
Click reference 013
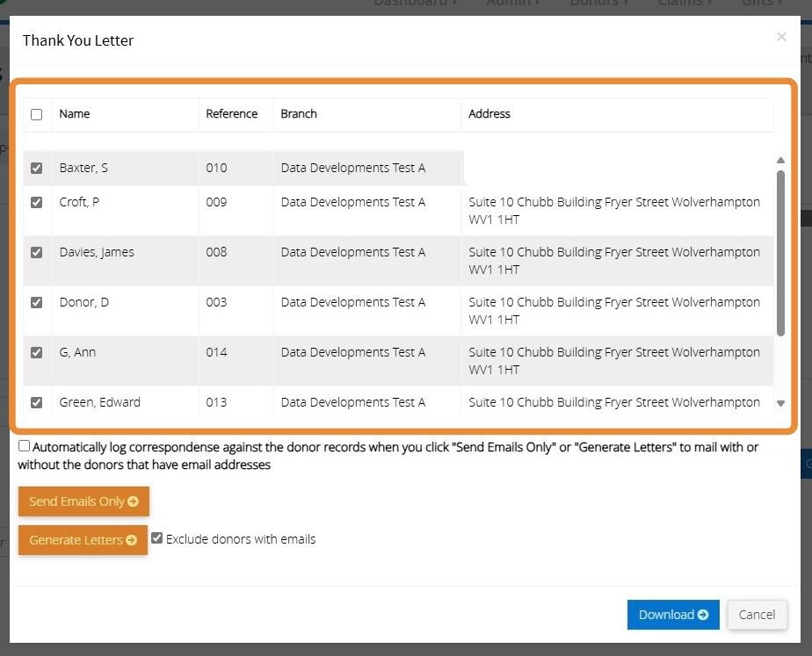[216, 402]
